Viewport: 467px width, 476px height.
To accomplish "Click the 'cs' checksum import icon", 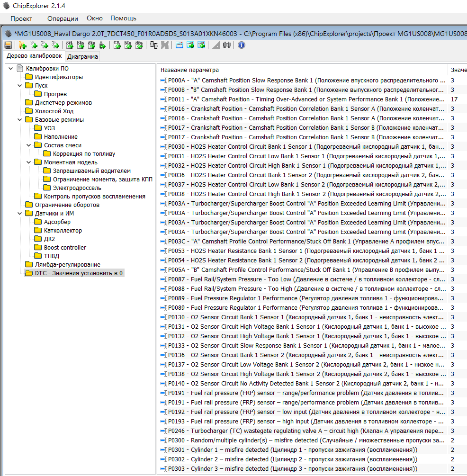I will point(117,45).
